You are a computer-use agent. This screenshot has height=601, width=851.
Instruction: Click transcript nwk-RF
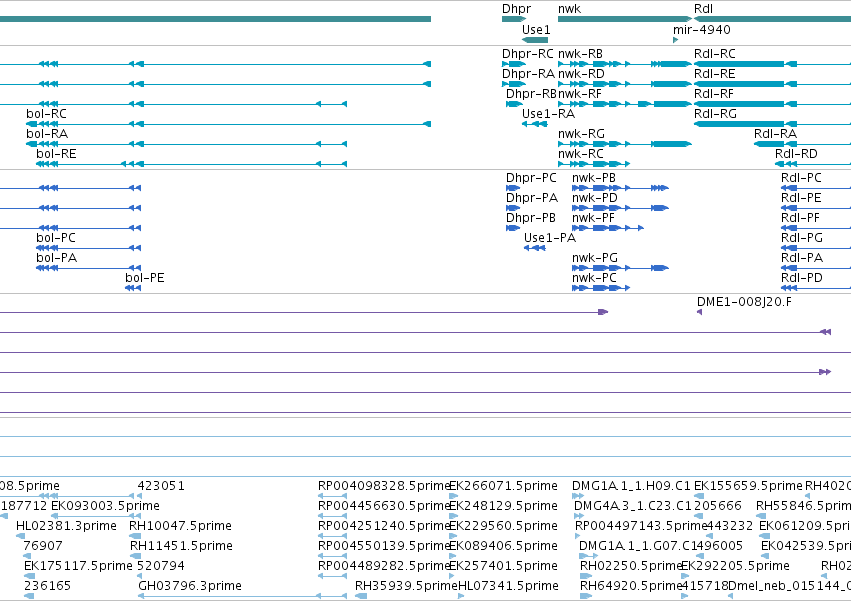pos(580,94)
